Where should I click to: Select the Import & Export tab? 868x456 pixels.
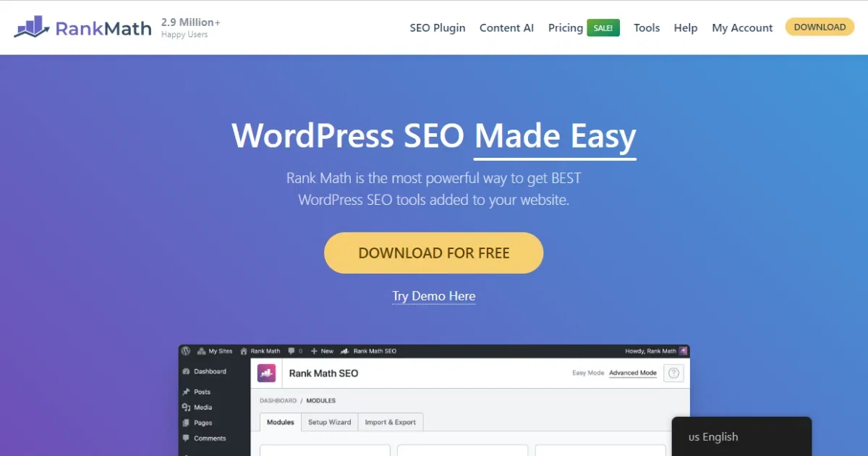[x=391, y=422]
